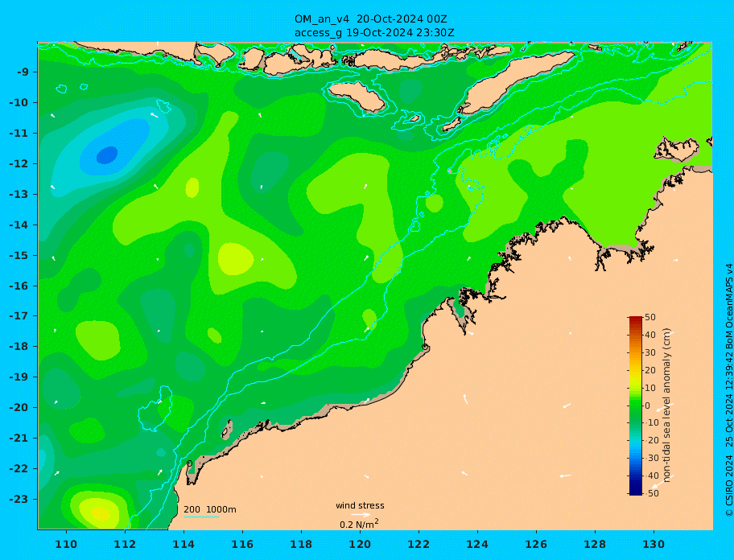
Task: Click the latitude axis label -9
Action: click(x=23, y=72)
